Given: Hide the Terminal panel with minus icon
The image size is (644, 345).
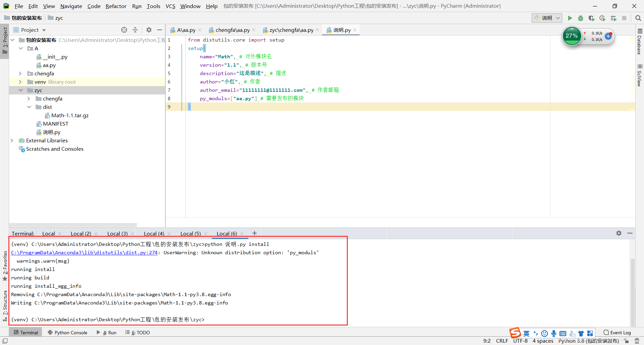Looking at the screenshot, I should [x=630, y=233].
